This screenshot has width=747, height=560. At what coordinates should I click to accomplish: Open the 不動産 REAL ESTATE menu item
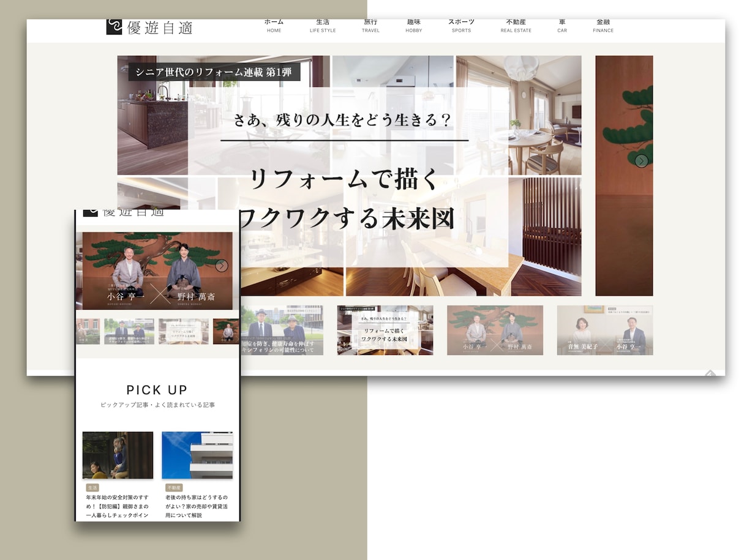(x=516, y=26)
